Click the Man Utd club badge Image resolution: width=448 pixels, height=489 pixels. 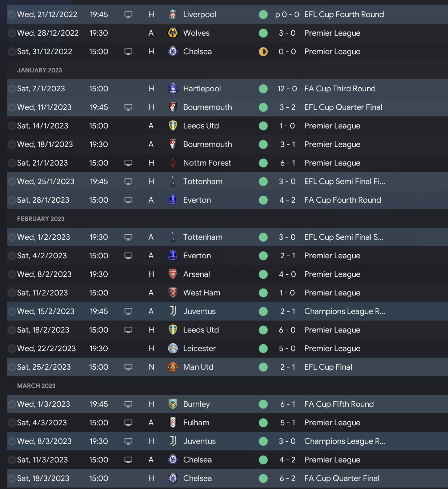[x=173, y=367]
